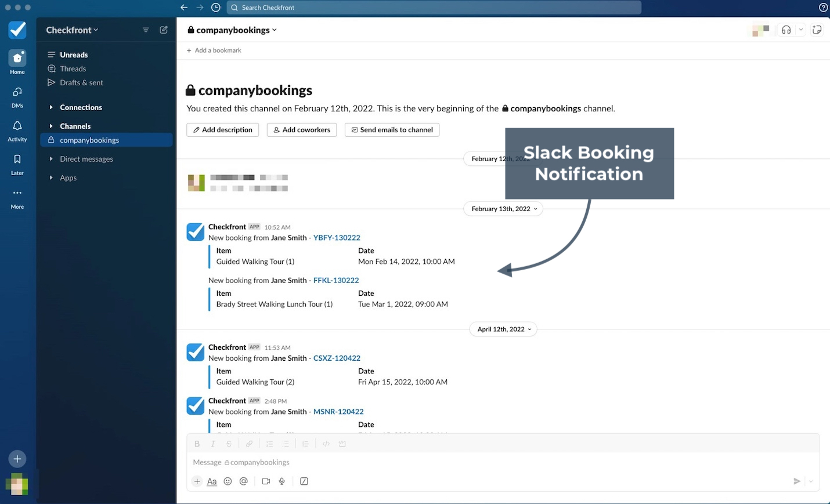Toggle code block formatting in composer
Screen dimensions: 830x504
click(x=342, y=444)
